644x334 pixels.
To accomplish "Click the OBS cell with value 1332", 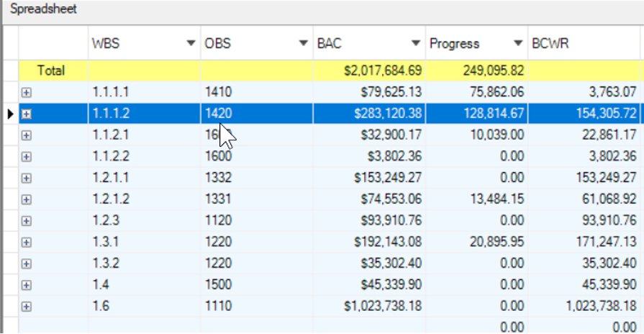I will click(x=218, y=178).
